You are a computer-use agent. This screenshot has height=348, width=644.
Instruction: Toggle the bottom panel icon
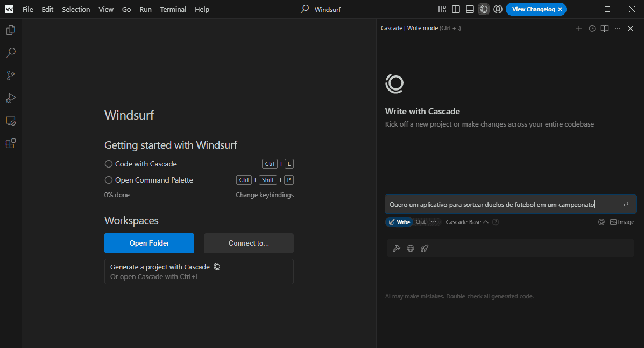point(470,9)
